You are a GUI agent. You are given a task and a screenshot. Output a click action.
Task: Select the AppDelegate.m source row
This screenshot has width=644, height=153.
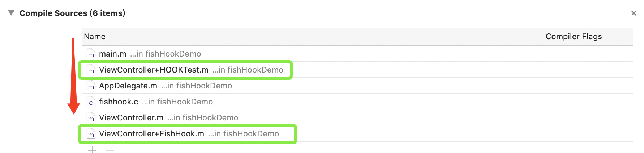[x=358, y=86]
